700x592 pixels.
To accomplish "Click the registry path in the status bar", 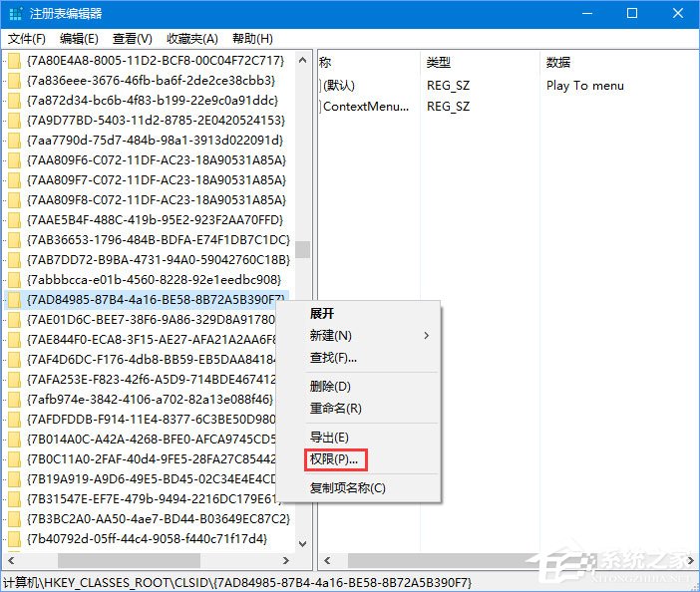I will click(x=237, y=583).
